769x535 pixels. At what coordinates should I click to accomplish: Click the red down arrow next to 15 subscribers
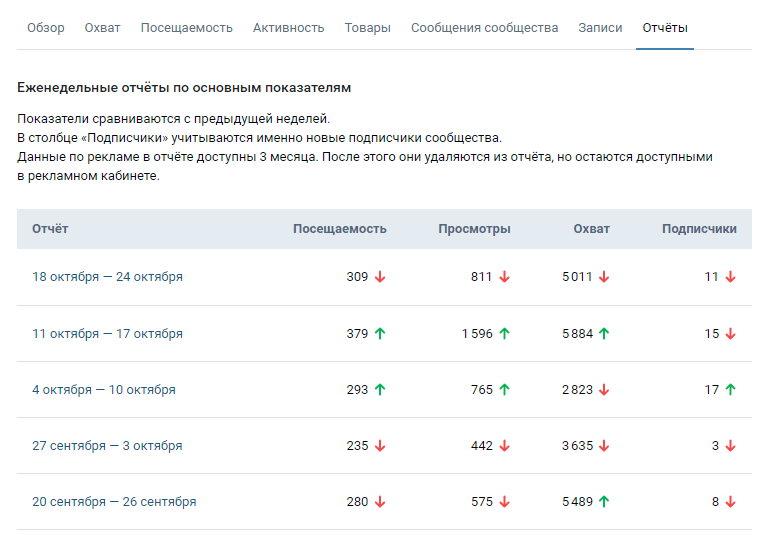(x=731, y=334)
